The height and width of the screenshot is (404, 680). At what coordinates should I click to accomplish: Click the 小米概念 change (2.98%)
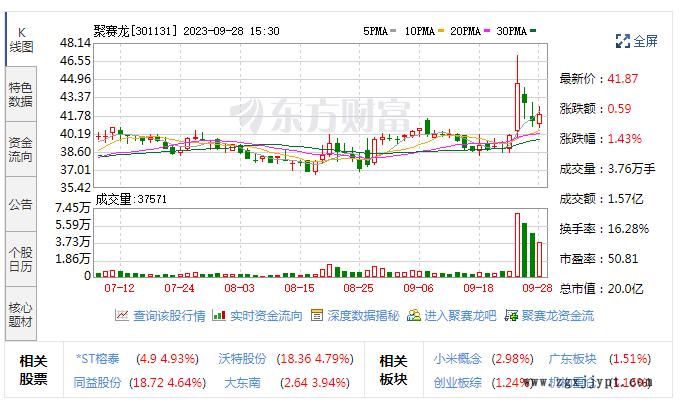[513, 359]
